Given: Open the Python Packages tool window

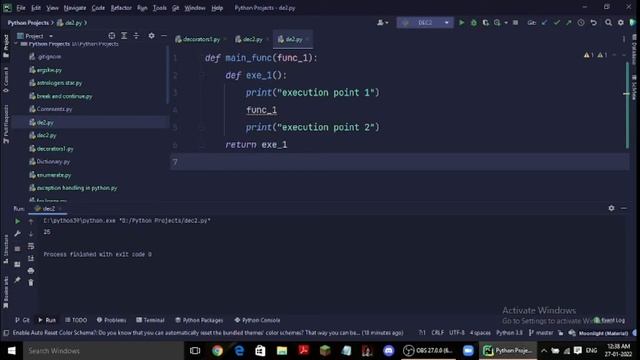Looking at the screenshot, I should pyautogui.click(x=199, y=320).
